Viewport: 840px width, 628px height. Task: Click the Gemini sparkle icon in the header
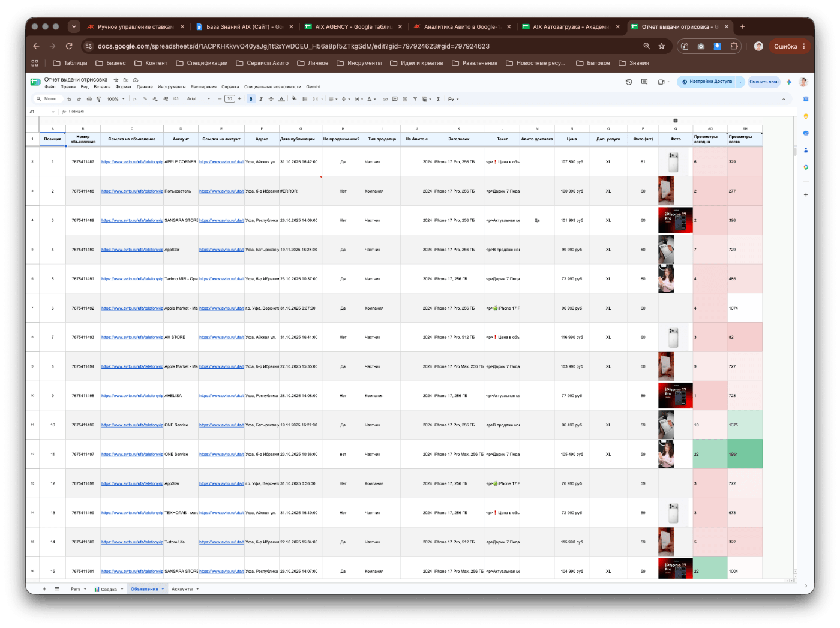789,82
